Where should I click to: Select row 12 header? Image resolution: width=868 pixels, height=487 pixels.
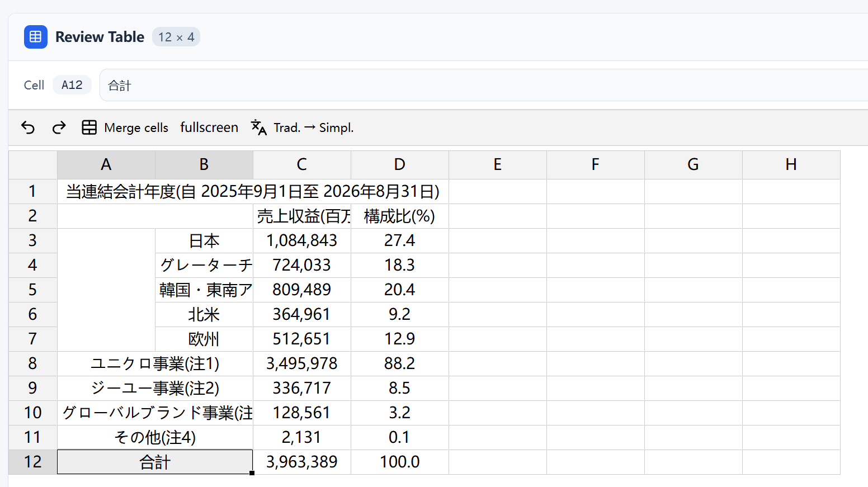[33, 462]
